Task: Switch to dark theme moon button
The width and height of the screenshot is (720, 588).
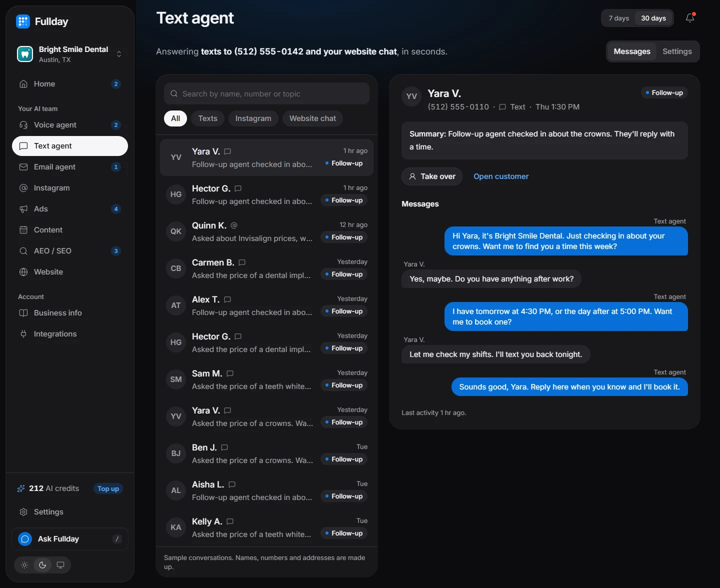Action: [42, 565]
